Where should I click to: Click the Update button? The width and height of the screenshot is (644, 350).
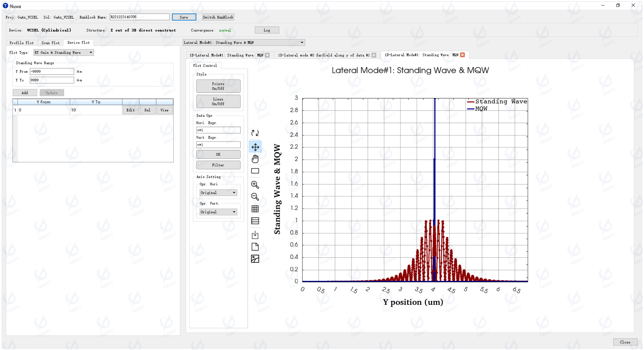(51, 93)
